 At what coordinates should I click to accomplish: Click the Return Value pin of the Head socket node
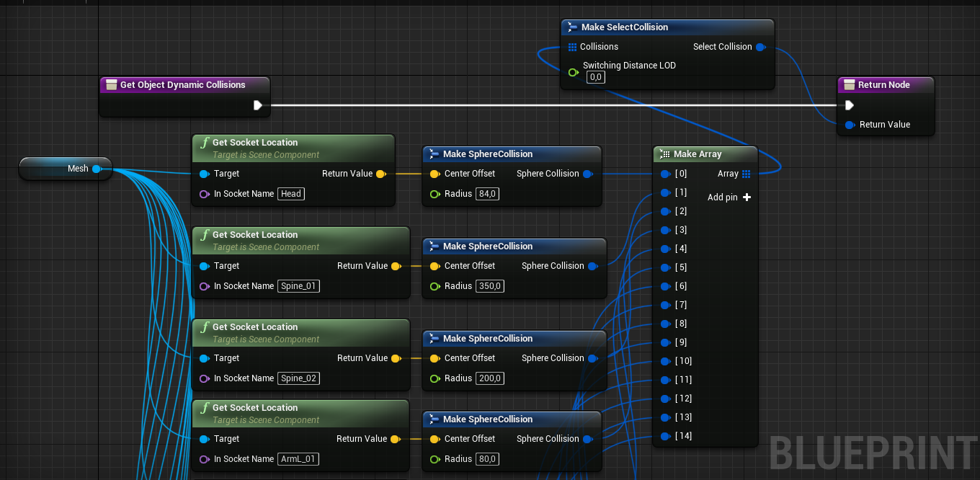[x=380, y=174]
